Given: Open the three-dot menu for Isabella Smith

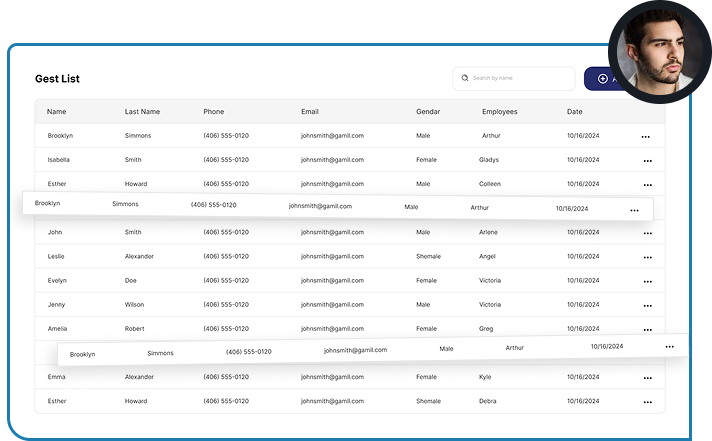Looking at the screenshot, I should pyautogui.click(x=647, y=160).
